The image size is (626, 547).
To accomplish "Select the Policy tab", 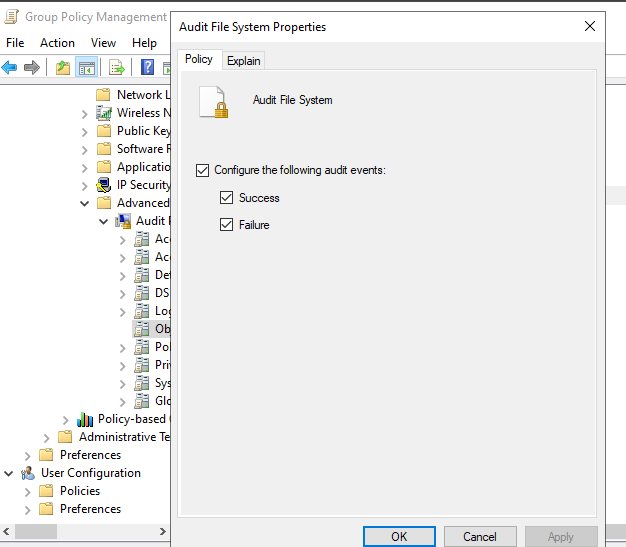I will [199, 59].
